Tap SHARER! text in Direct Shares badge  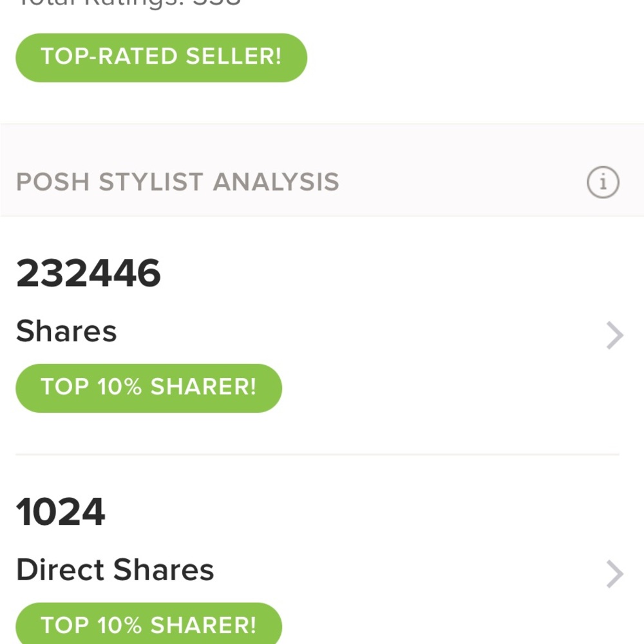[204, 625]
